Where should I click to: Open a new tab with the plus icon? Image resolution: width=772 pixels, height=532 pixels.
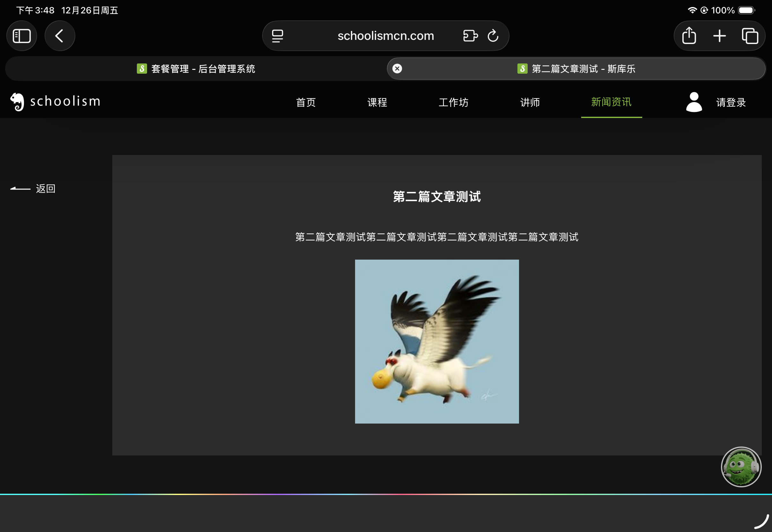tap(719, 36)
